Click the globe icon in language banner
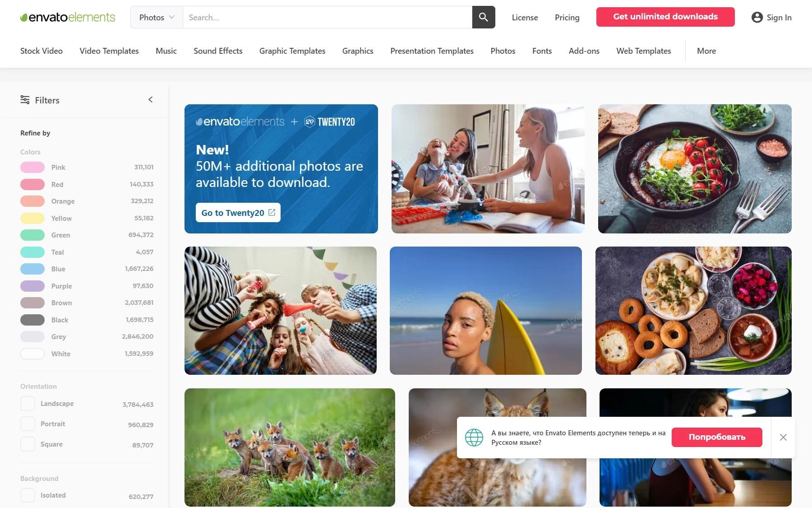This screenshot has width=812, height=508. point(474,437)
